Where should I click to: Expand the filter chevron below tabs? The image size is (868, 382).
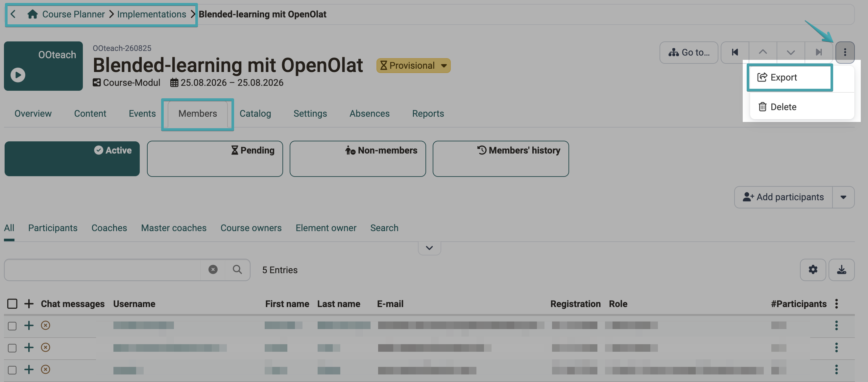[429, 248]
